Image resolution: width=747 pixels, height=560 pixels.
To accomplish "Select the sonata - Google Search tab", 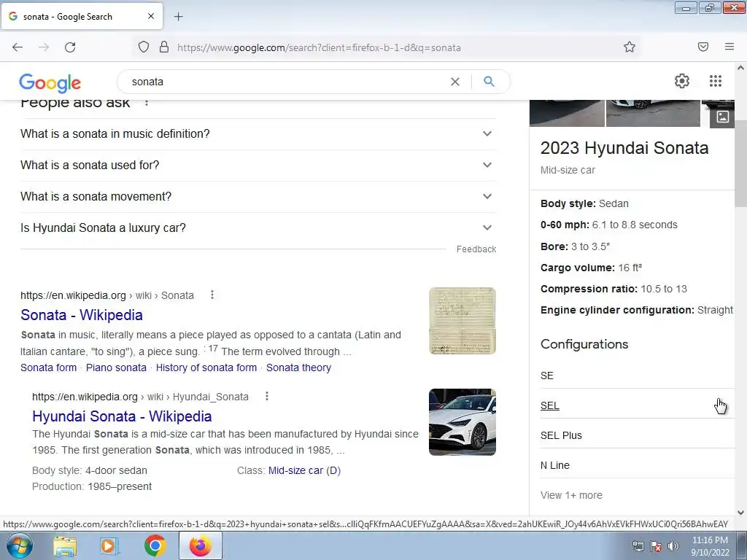I will tap(82, 16).
